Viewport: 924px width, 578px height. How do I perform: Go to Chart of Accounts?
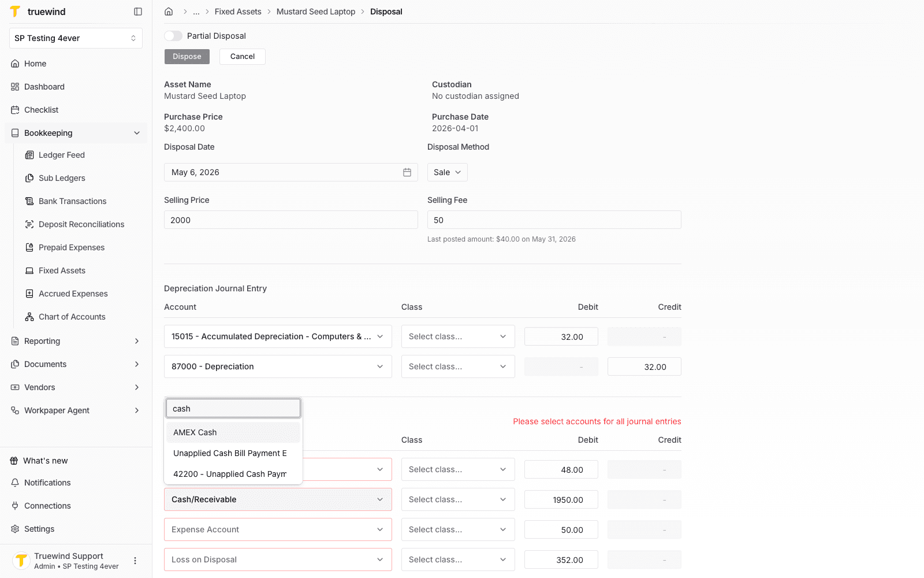pyautogui.click(x=72, y=317)
